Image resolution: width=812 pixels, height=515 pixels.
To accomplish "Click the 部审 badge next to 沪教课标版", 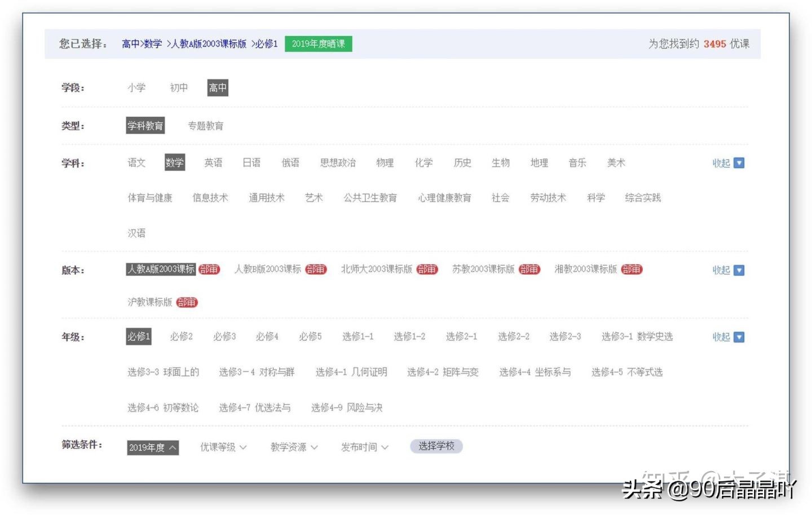I will pos(187,302).
